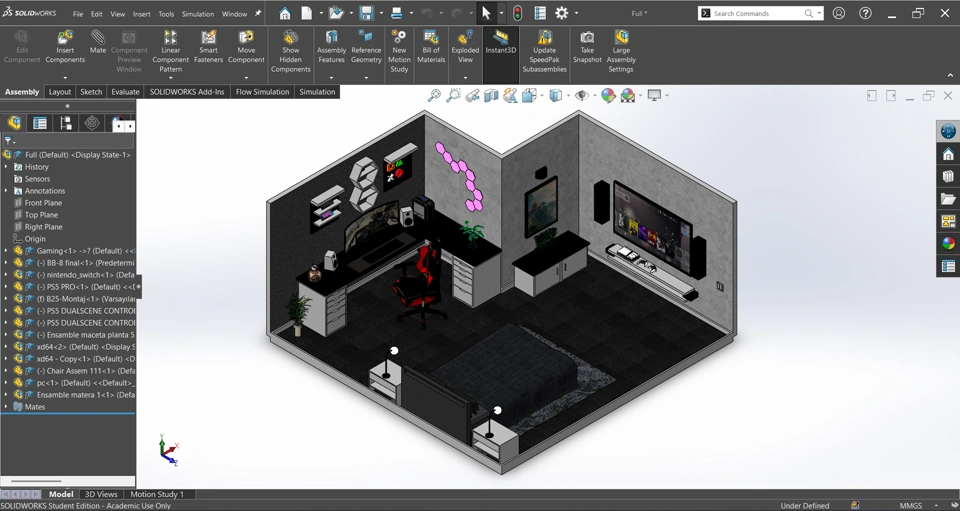Pin the menu bar

(258, 13)
